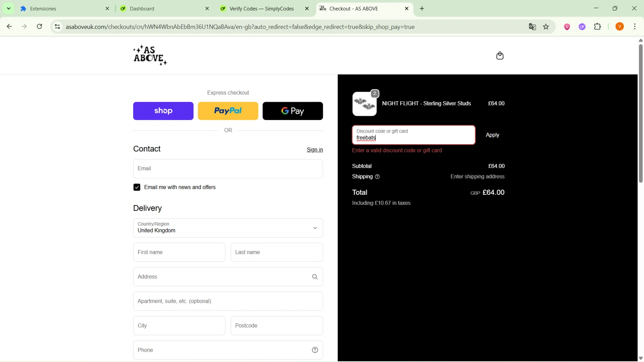Focus the Last name field
Viewport: 644px width, 362px height.
tap(277, 253)
